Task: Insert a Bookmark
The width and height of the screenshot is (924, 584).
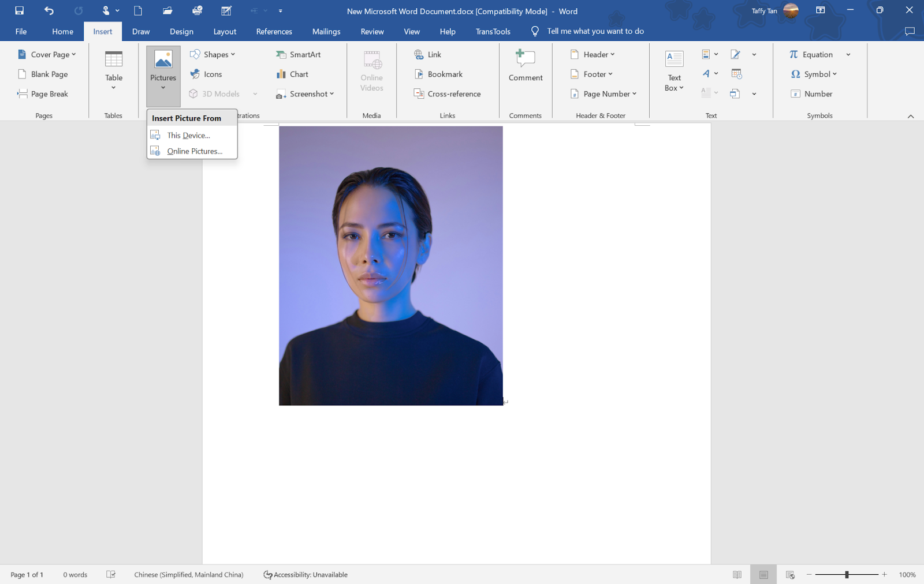Action: [438, 74]
